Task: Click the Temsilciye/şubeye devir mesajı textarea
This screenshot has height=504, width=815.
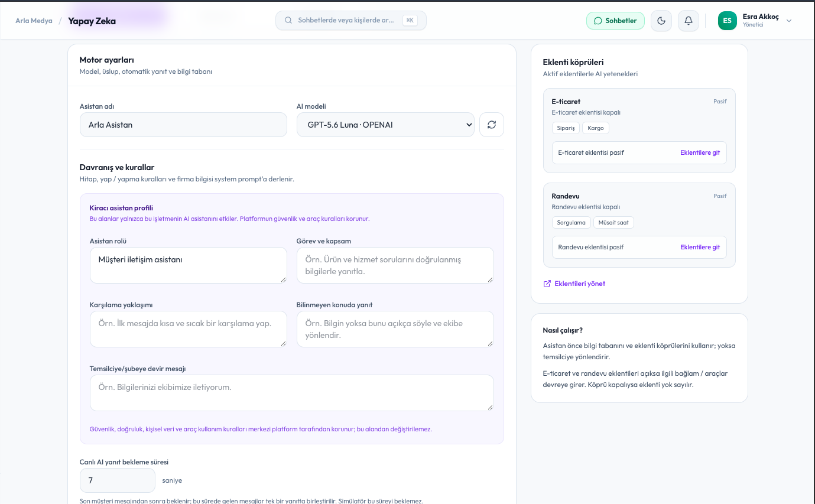Action: 292,393
